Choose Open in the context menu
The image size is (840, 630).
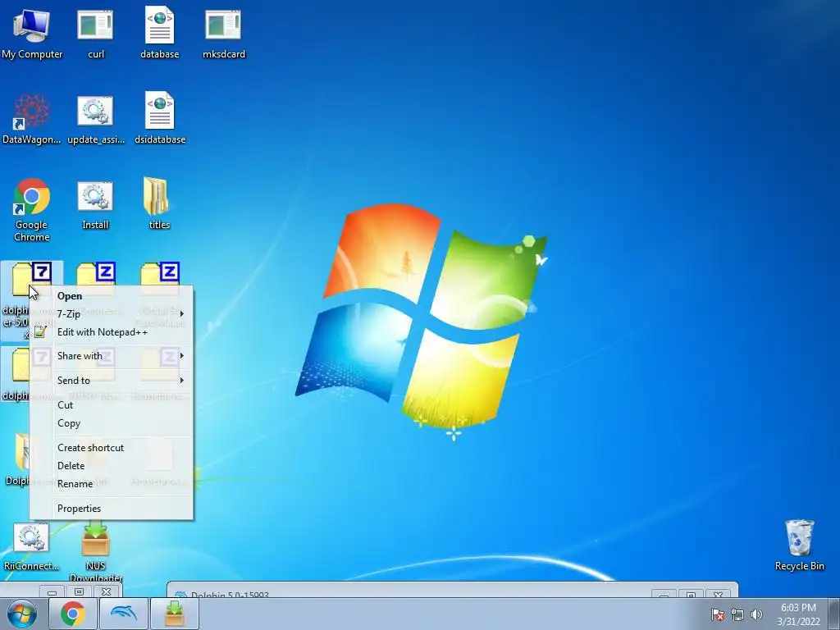coord(112,295)
